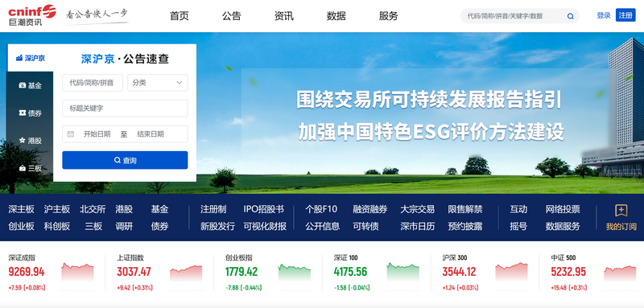Click the blue 查询 button
The image size is (644, 308).
pyautogui.click(x=125, y=160)
